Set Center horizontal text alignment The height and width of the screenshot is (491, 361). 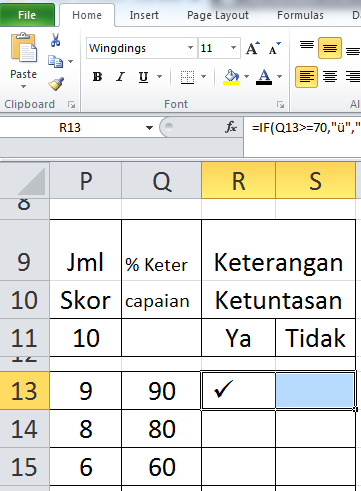330,77
